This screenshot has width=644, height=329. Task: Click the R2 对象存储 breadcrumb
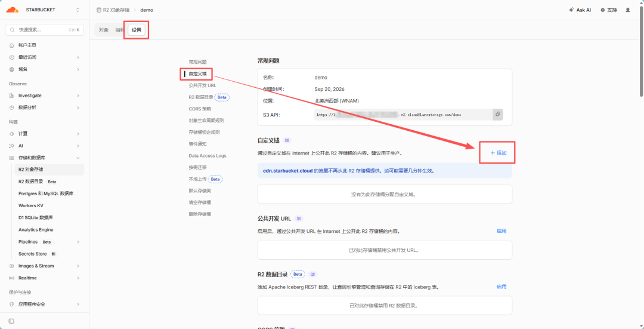tap(117, 10)
